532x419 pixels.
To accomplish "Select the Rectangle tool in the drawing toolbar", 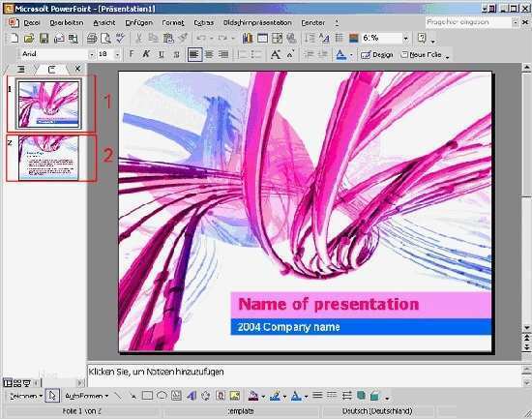I will (x=147, y=396).
